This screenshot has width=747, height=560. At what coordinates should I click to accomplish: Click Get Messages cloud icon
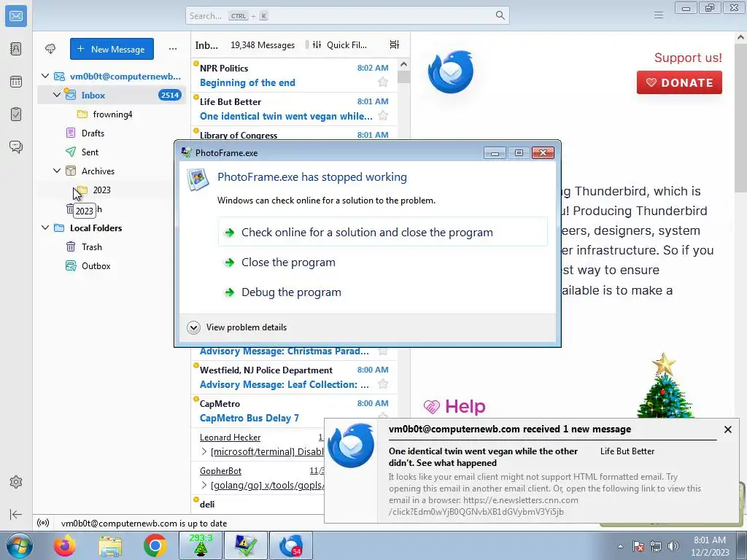pos(50,49)
